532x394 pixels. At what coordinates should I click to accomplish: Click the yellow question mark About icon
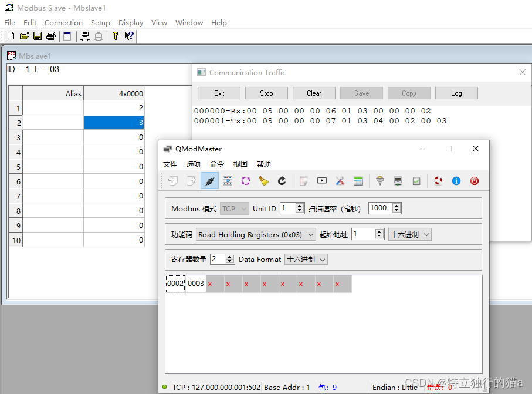[116, 36]
